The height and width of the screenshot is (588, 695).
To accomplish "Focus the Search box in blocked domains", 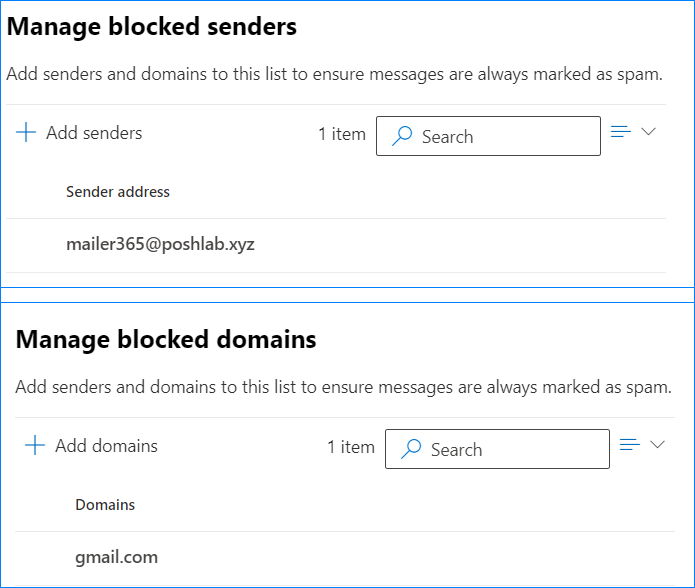I will pyautogui.click(x=497, y=449).
